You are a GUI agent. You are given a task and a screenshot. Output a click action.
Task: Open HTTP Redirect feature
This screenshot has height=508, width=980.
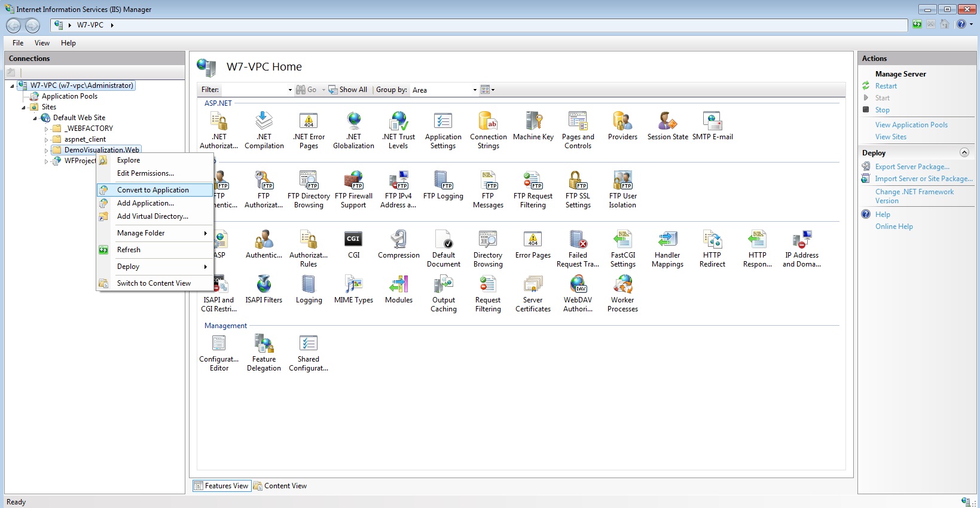[712, 249]
